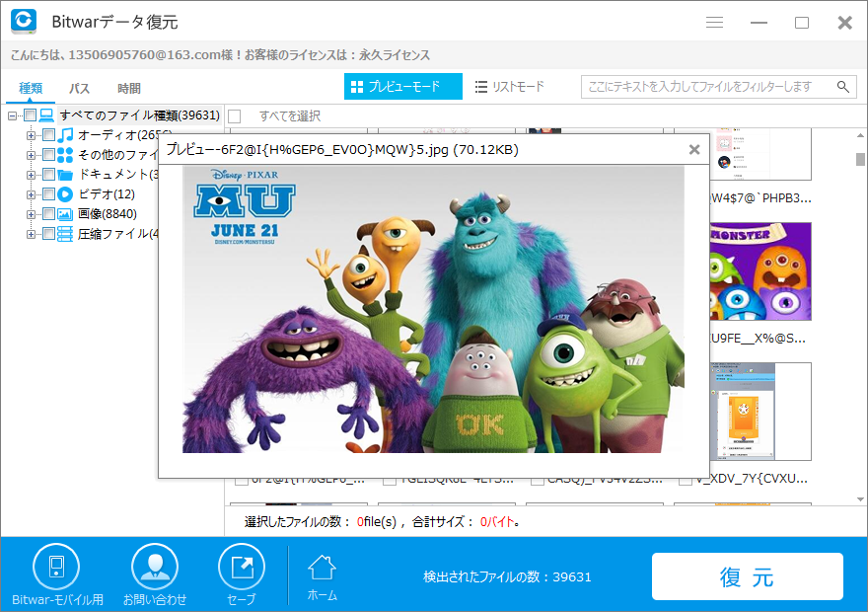Screen dimensions: 868x612
Task: Switch to リストモード list mode
Action: click(x=510, y=87)
